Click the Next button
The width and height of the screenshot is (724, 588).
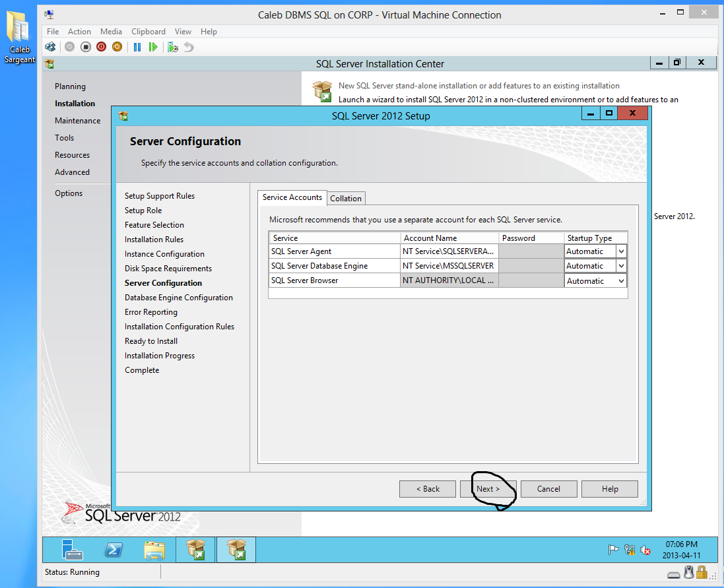[488, 489]
